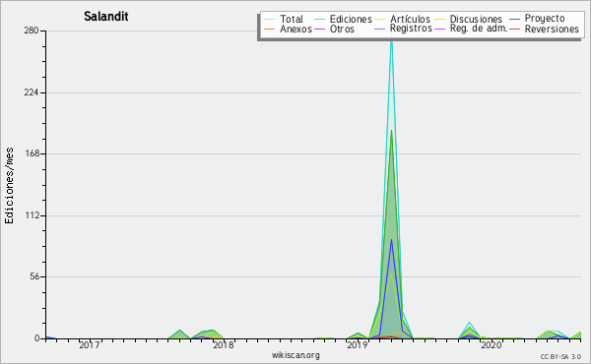Select the Discusiones legend label

(476, 19)
